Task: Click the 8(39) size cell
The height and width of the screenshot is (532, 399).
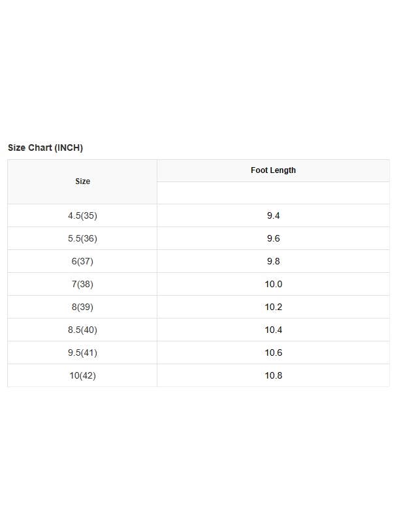Action: point(82,307)
